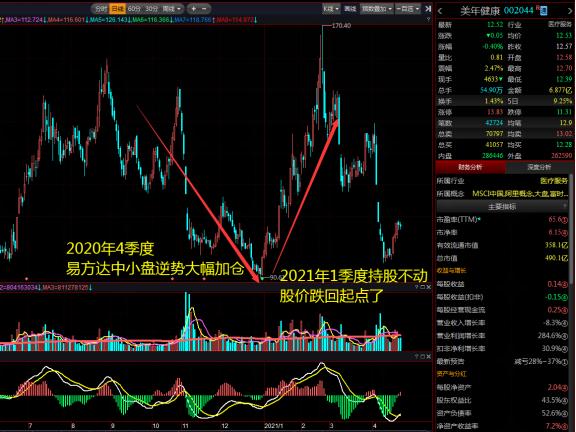Screen dimensions: 576x432
Task: Click info circle next to 每股收益 0.14
Action: pyautogui.click(x=565, y=284)
